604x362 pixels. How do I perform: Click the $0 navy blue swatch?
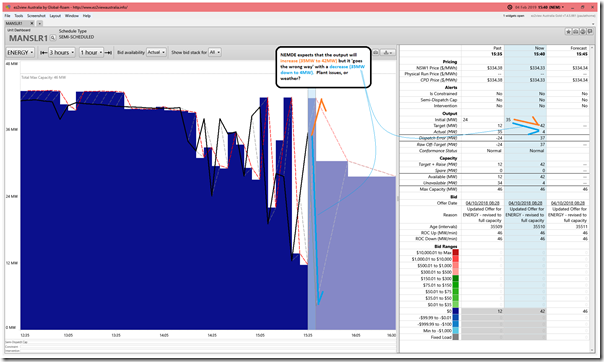coord(456,311)
